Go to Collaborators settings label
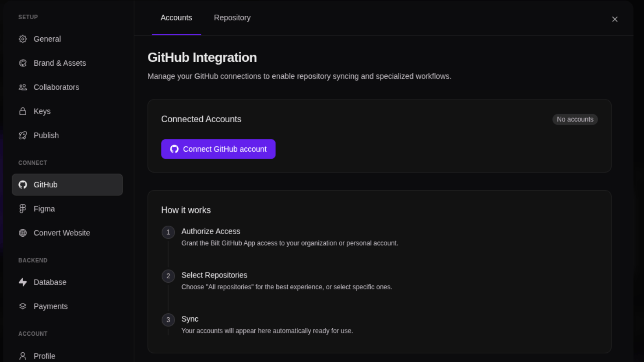The width and height of the screenshot is (644, 362). (x=56, y=87)
